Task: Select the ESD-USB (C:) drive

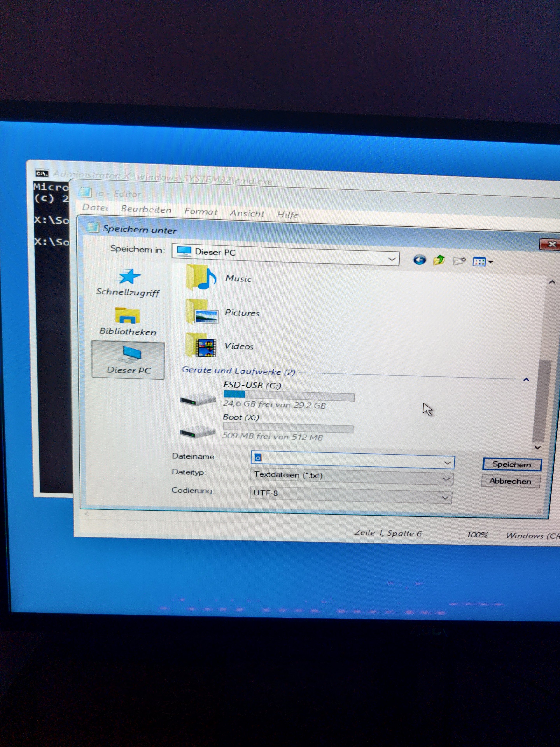Action: (x=252, y=385)
